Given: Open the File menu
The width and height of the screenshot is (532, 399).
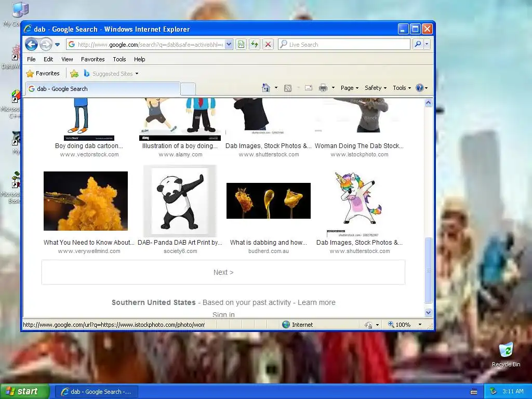Looking at the screenshot, I should tap(31, 59).
